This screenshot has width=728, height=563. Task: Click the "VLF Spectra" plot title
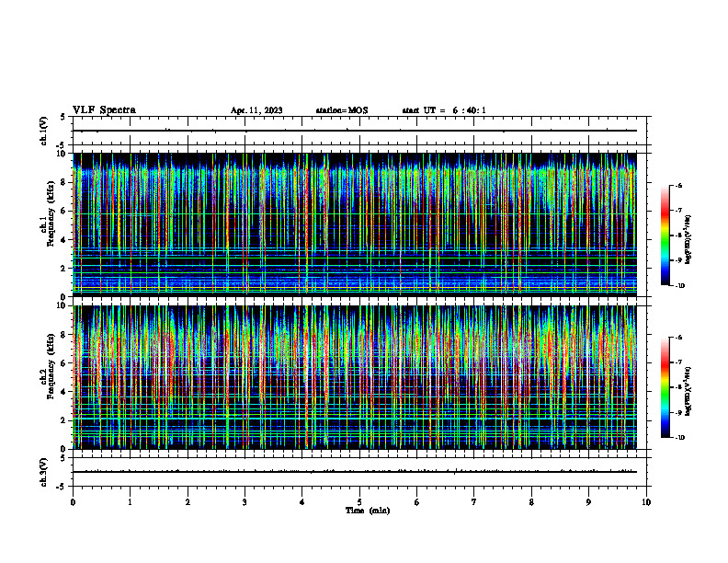[x=104, y=110]
